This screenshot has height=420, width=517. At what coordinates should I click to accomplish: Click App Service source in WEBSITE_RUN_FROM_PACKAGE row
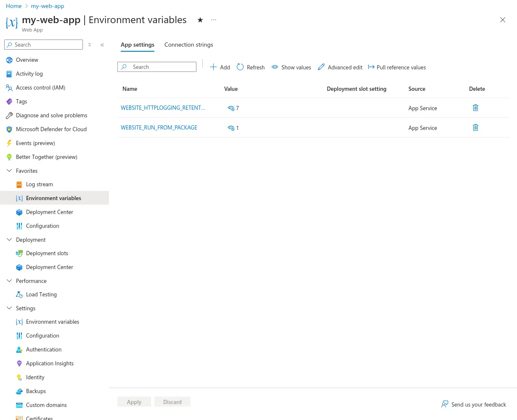pyautogui.click(x=423, y=128)
